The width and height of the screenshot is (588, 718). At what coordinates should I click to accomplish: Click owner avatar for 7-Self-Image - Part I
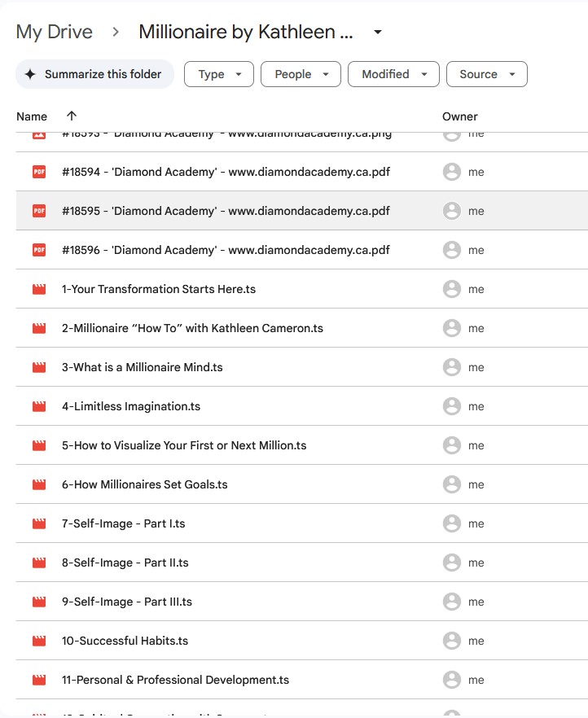(451, 523)
